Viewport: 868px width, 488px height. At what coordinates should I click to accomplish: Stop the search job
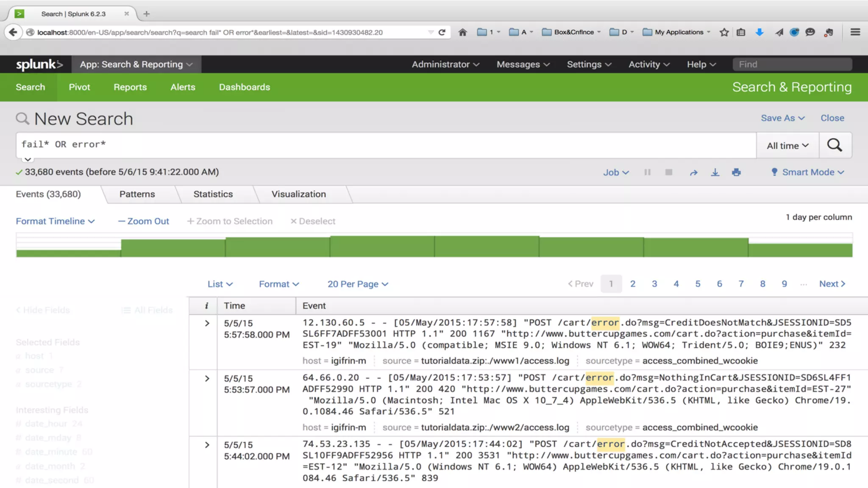(669, 172)
